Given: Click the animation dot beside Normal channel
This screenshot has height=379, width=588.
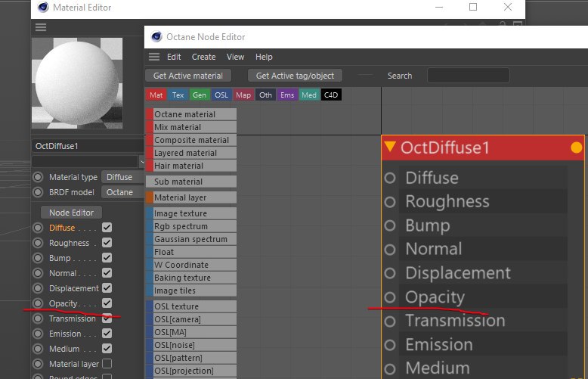Looking at the screenshot, I should (38, 273).
